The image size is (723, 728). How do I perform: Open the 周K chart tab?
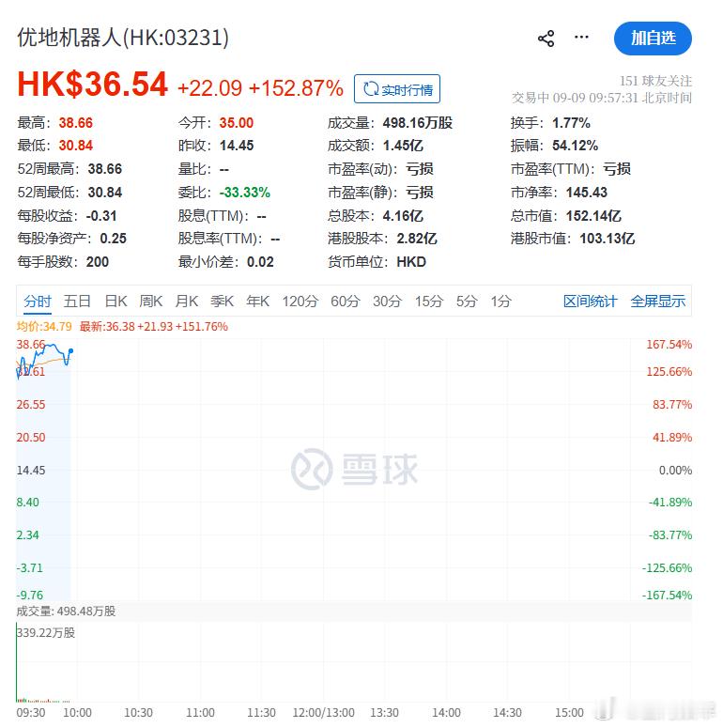[151, 302]
